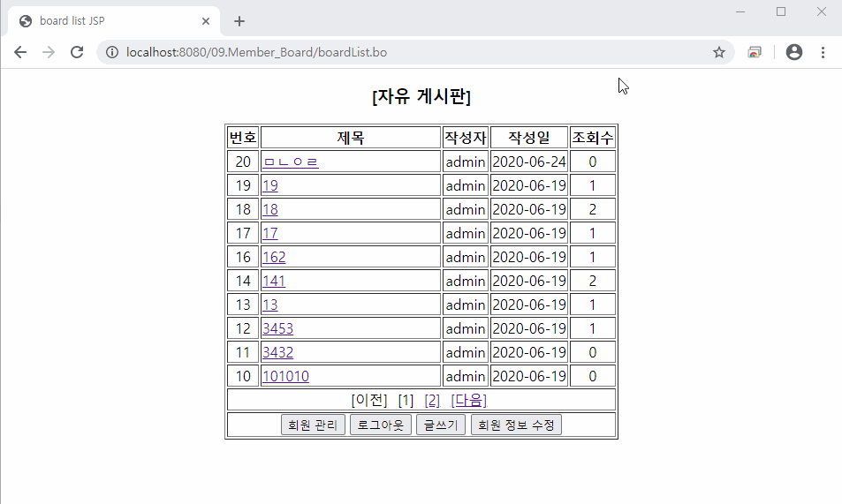842x504 pixels.
Task: Close the board list JSP tab
Action: click(x=206, y=21)
